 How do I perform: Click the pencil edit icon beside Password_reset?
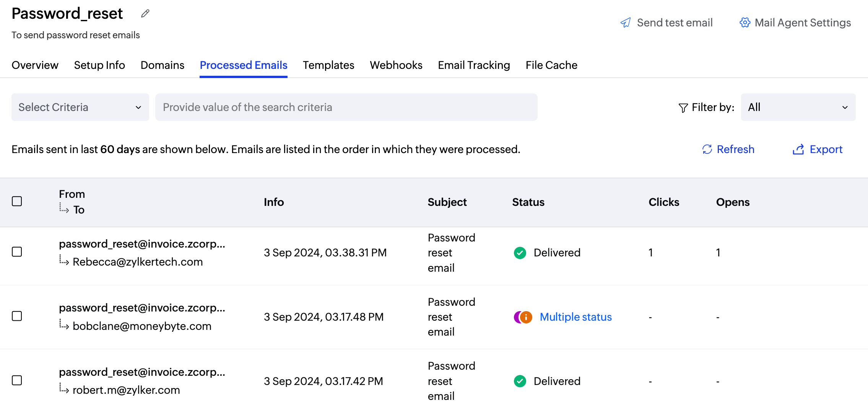145,14
